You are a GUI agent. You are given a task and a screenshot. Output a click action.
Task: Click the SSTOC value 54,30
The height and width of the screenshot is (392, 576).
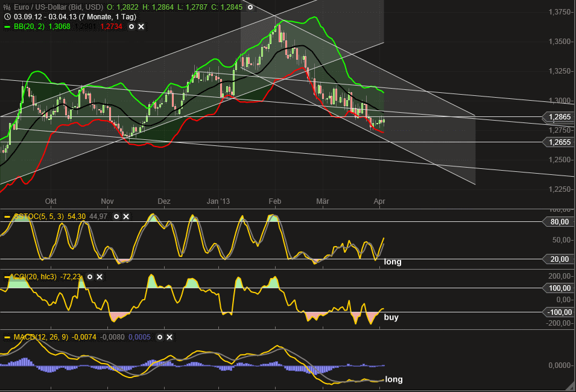[77, 217]
